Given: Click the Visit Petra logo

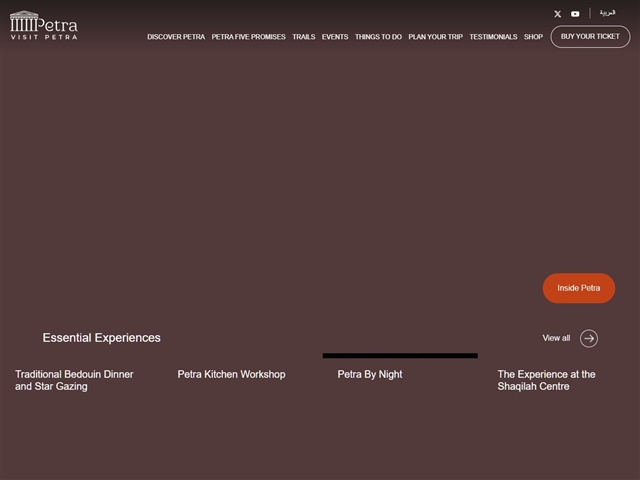Looking at the screenshot, I should tap(43, 26).
